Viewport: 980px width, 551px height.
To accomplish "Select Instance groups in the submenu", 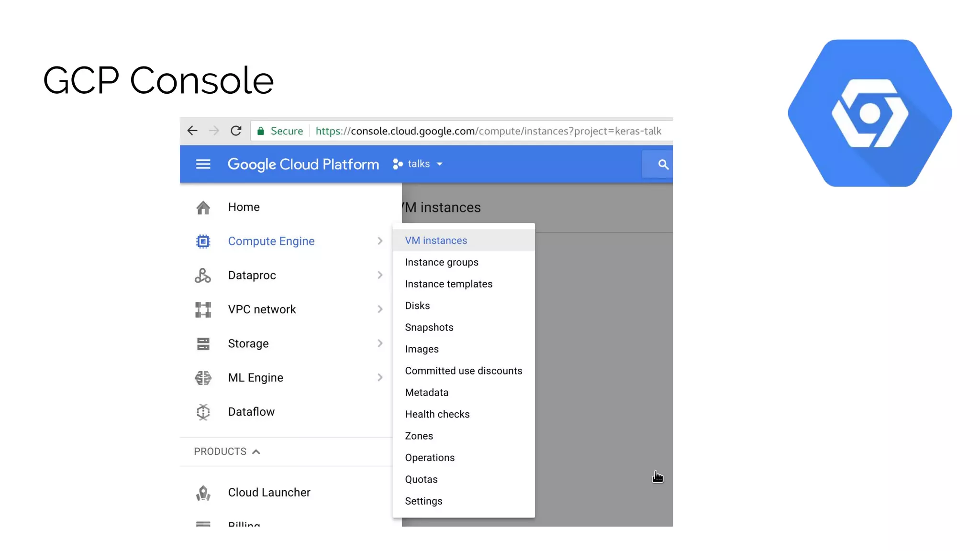I will point(464,262).
